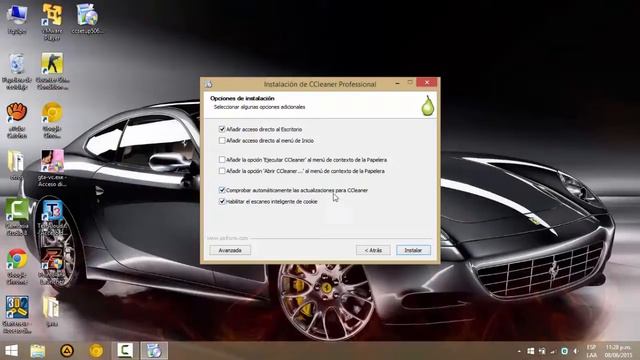
Task: Launch the gta-vc.exe shortcut
Action: point(52,168)
